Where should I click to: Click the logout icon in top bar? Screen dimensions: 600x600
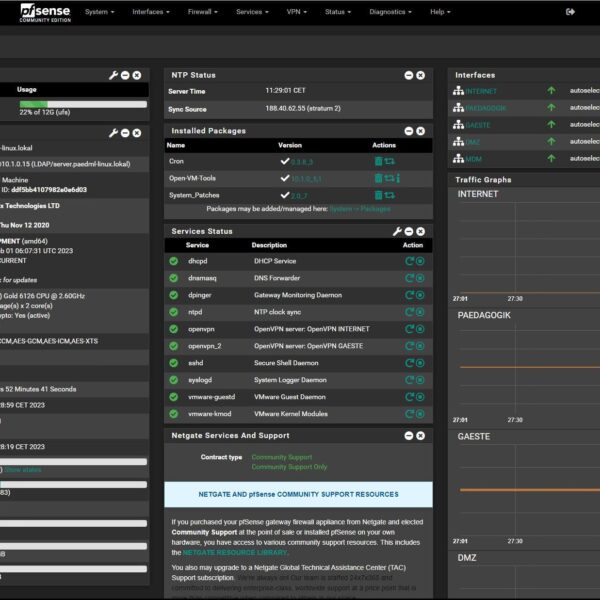570,12
